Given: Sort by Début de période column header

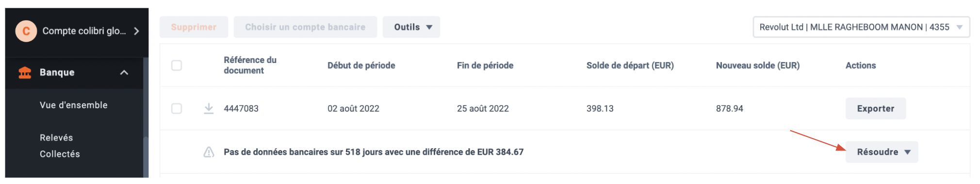Looking at the screenshot, I should (x=361, y=65).
